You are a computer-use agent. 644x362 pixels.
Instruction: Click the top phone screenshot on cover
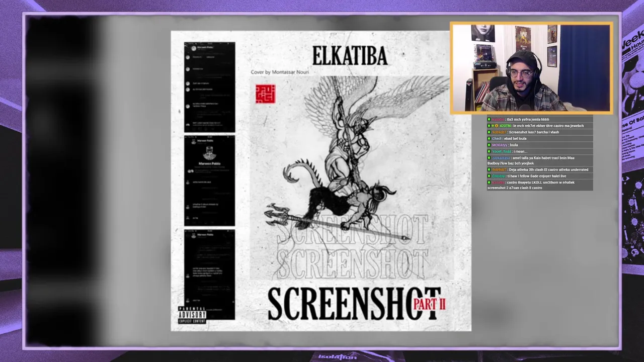click(x=209, y=87)
